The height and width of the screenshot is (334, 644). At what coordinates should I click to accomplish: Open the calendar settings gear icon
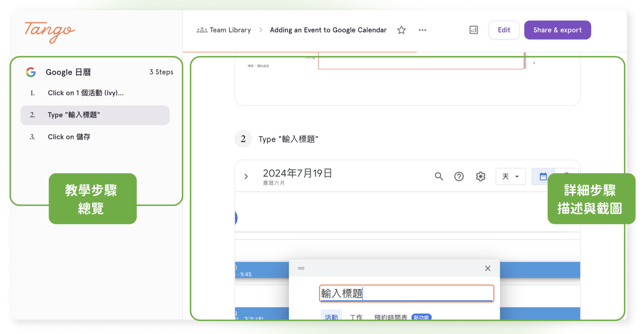pos(480,176)
